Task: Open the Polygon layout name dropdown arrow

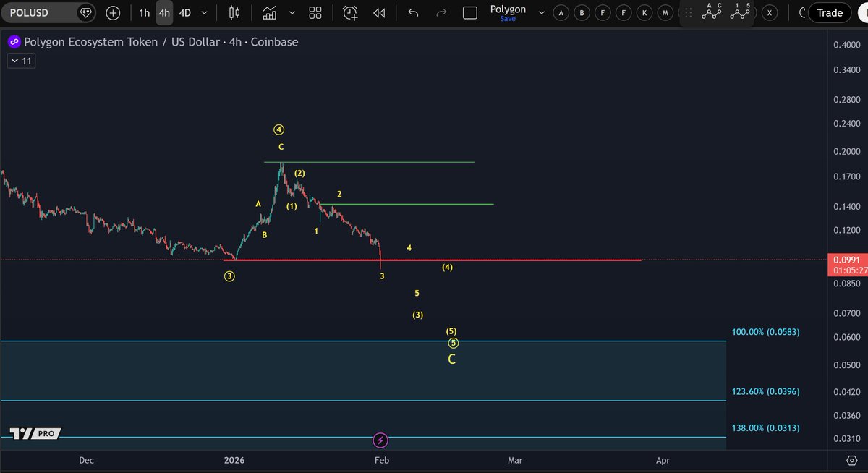Action: [541, 13]
